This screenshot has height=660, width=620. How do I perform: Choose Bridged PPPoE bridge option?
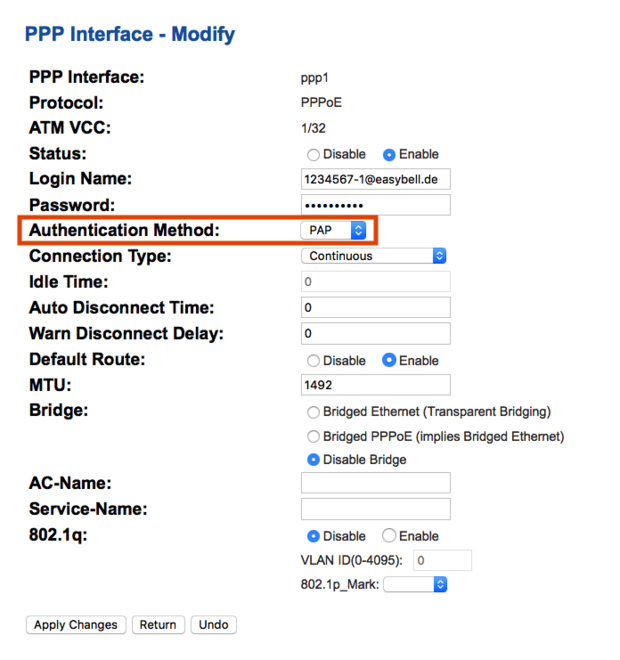[x=314, y=437]
